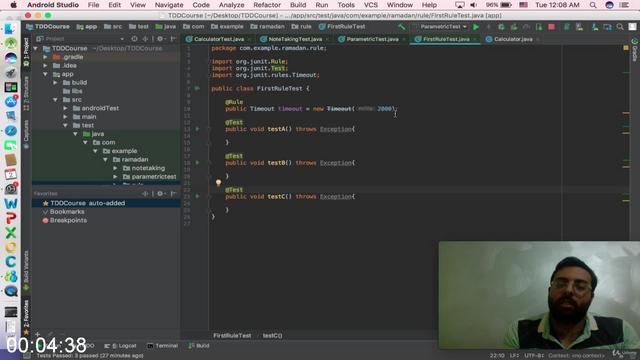Select Breakpoints in Favorites list
Viewport: 640px width, 360px height.
(x=68, y=220)
